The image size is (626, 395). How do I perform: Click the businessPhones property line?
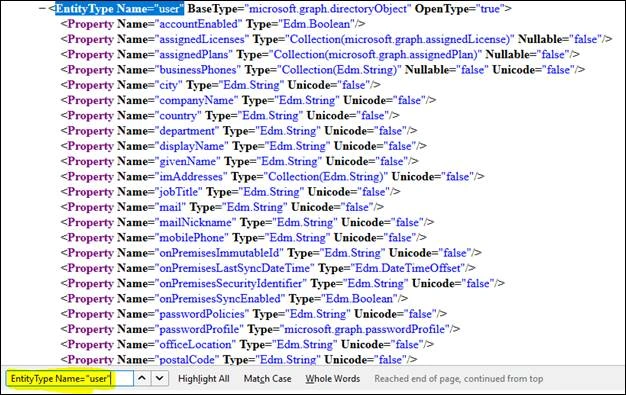pyautogui.click(x=323, y=69)
